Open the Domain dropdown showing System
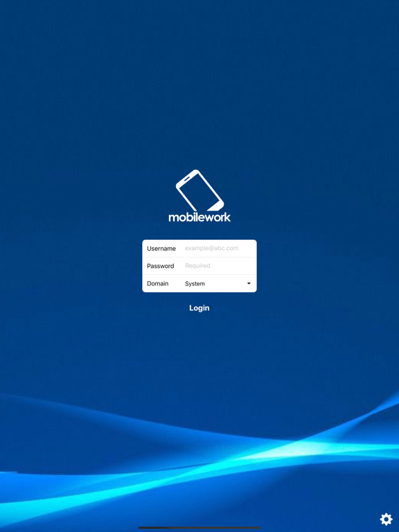 tap(219, 283)
